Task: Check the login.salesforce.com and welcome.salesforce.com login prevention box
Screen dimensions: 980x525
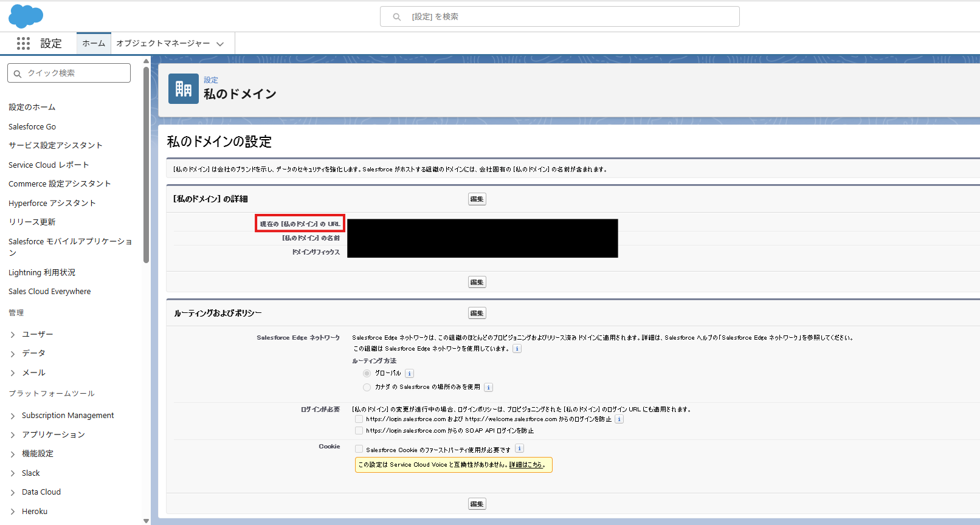Action: [x=359, y=419]
